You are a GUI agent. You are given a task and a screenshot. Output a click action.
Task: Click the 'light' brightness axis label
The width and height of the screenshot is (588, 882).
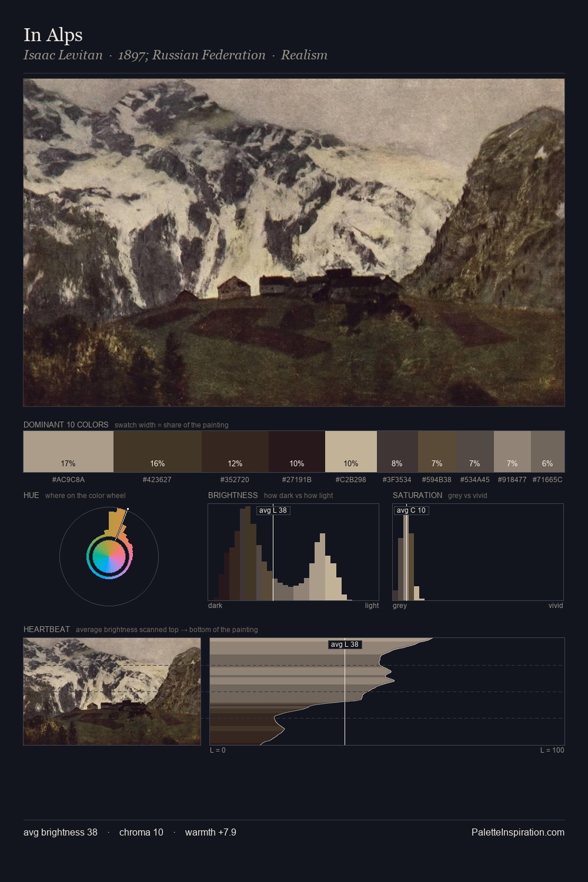pos(372,606)
